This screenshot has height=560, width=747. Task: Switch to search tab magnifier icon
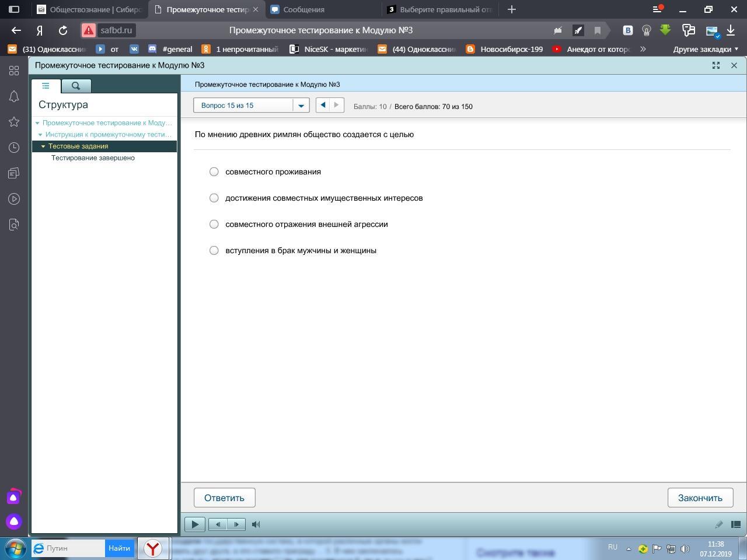pyautogui.click(x=76, y=86)
